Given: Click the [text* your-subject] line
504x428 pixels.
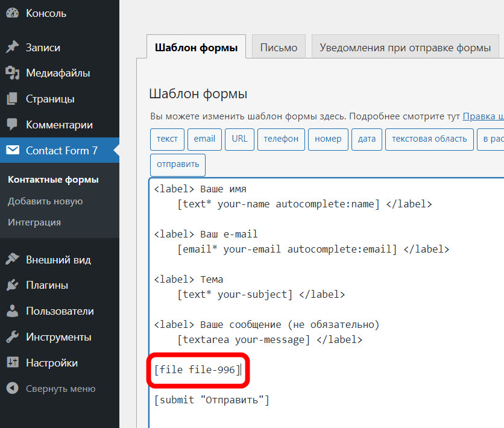Looking at the screenshot, I should (x=261, y=294).
